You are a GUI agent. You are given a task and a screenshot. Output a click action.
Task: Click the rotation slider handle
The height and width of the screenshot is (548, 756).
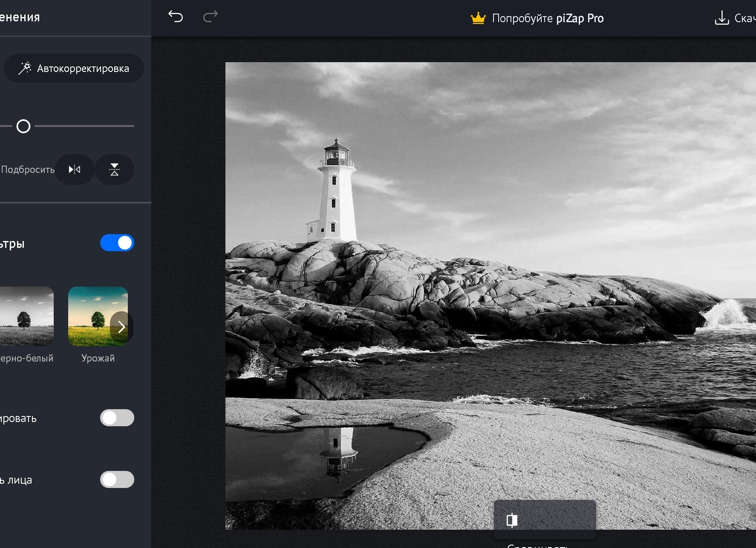point(23,126)
